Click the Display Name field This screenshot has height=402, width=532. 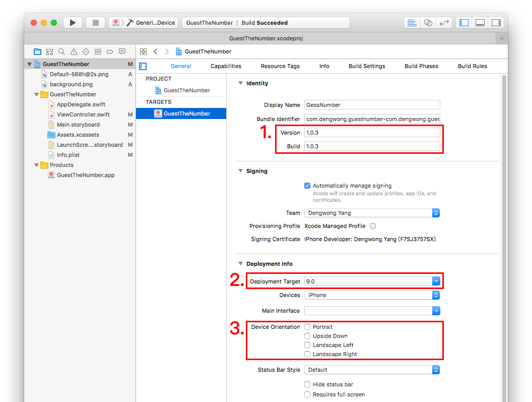point(372,105)
